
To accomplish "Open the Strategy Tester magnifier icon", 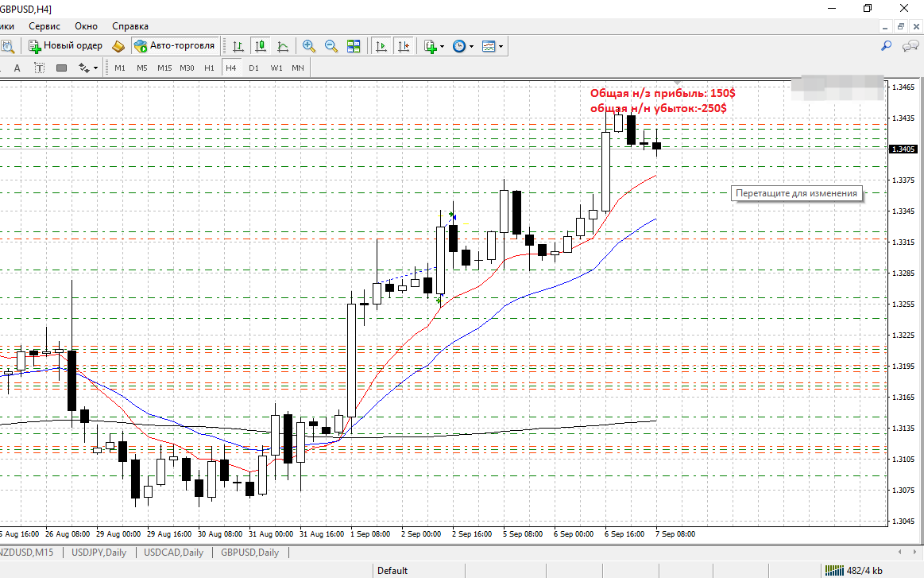I will 8,46.
